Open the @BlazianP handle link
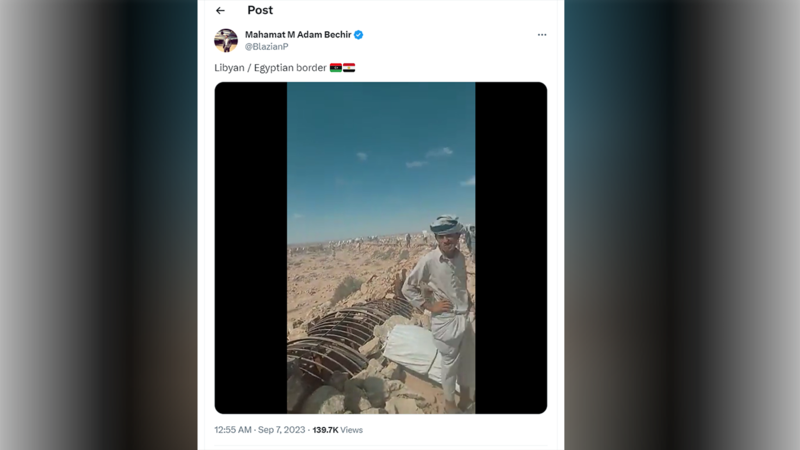Screen dimensions: 800x450 pos(267,47)
